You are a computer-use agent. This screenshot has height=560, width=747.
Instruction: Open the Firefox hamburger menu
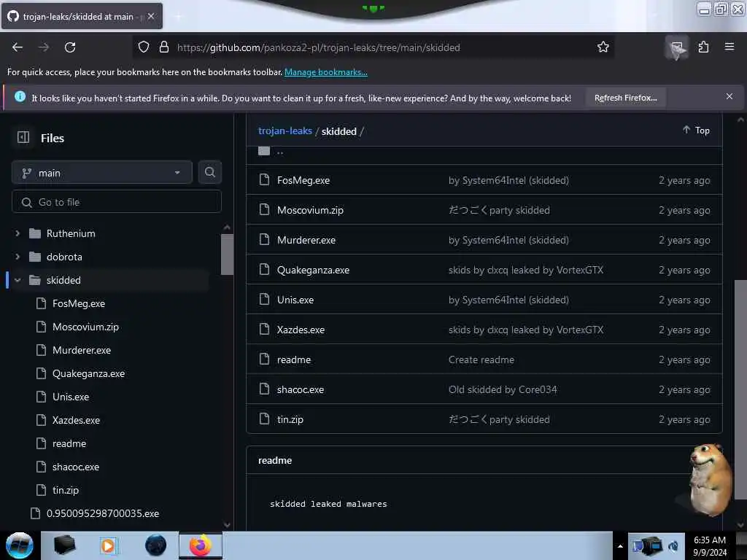(729, 47)
